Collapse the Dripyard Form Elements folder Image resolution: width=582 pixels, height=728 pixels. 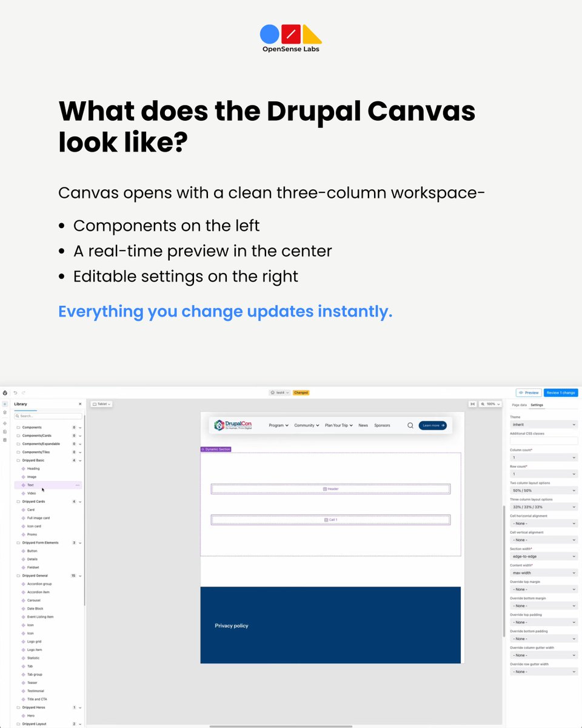click(x=80, y=543)
